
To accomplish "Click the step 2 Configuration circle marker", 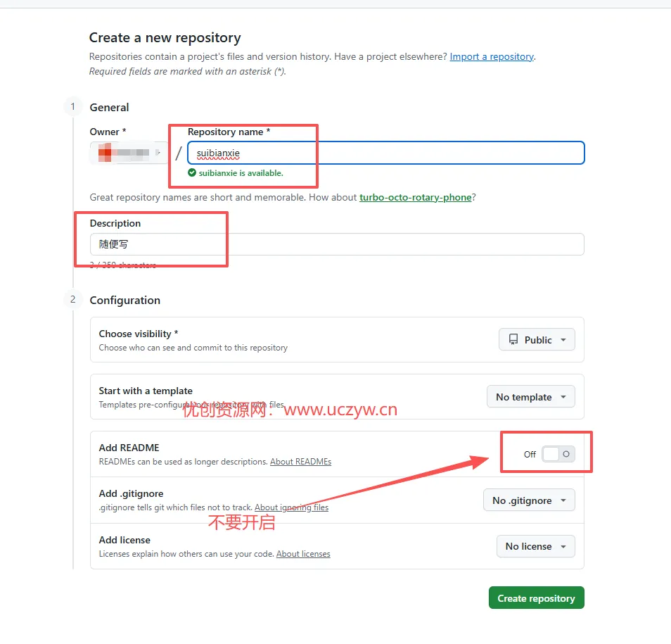I will click(72, 300).
